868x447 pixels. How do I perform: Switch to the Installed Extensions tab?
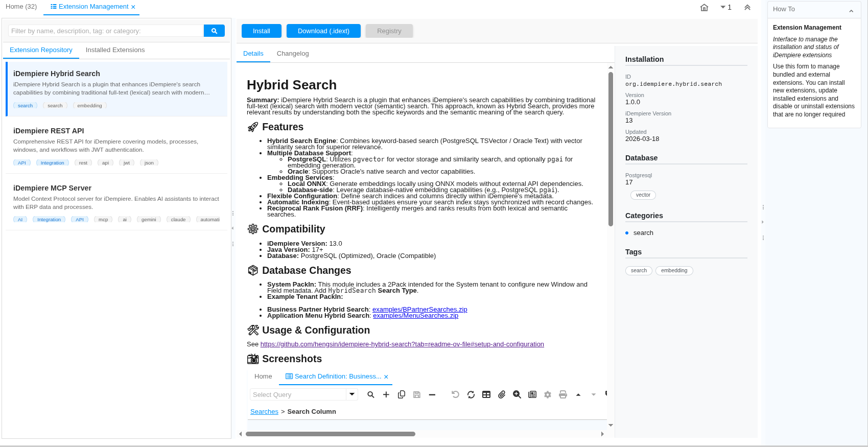[115, 50]
